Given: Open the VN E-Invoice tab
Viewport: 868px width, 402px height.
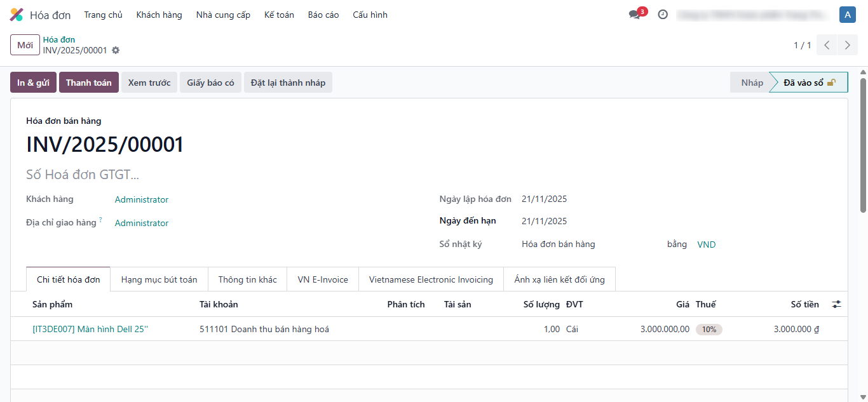Looking at the screenshot, I should tap(323, 279).
